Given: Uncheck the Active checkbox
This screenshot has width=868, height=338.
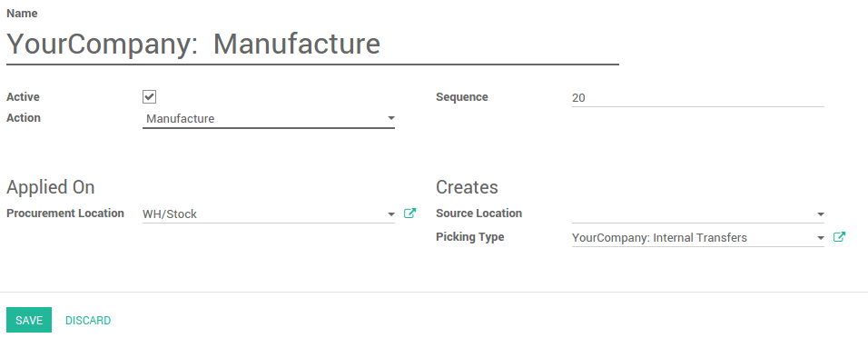Looking at the screenshot, I should [150, 97].
